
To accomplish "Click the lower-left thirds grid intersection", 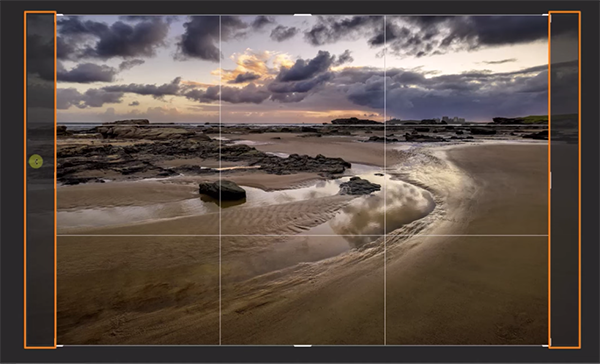I will (x=220, y=235).
